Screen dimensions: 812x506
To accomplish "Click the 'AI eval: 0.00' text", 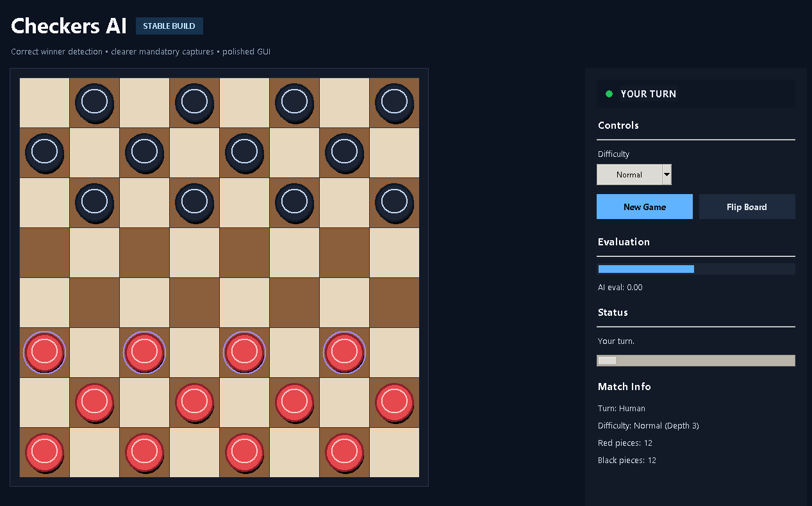I will [620, 288].
